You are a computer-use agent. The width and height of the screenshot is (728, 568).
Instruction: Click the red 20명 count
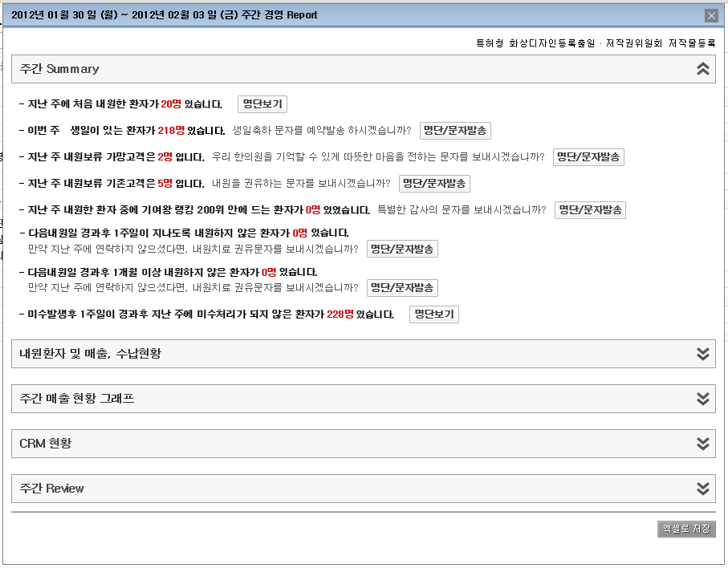pyautogui.click(x=171, y=104)
